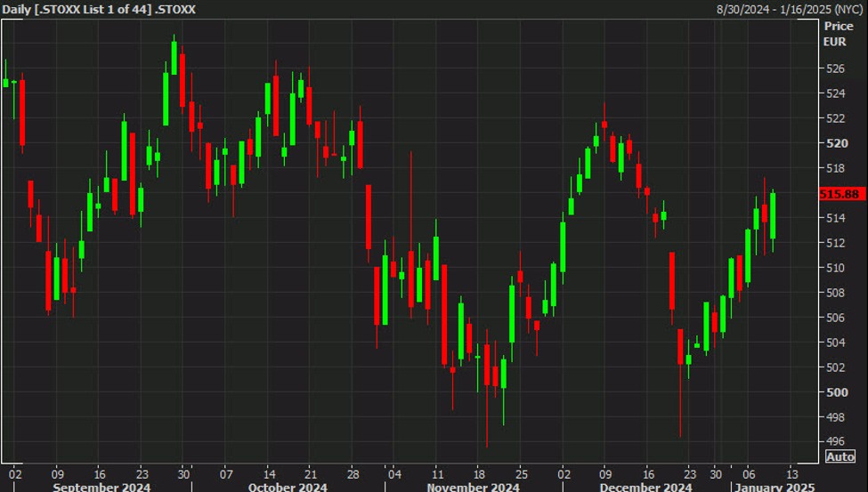Click the Price EUR axis header
The height and width of the screenshot is (492, 868).
(x=839, y=33)
